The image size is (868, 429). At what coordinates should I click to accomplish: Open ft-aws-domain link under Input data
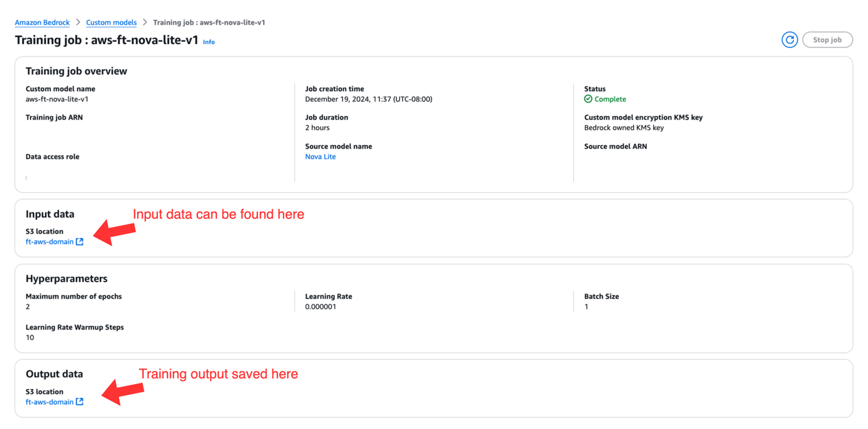49,242
